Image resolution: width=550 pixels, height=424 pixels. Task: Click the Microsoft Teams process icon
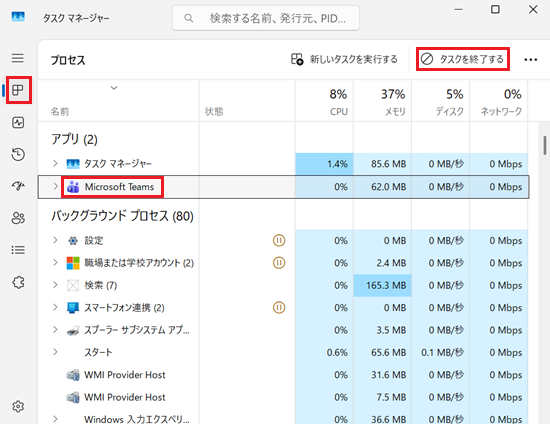click(x=73, y=187)
